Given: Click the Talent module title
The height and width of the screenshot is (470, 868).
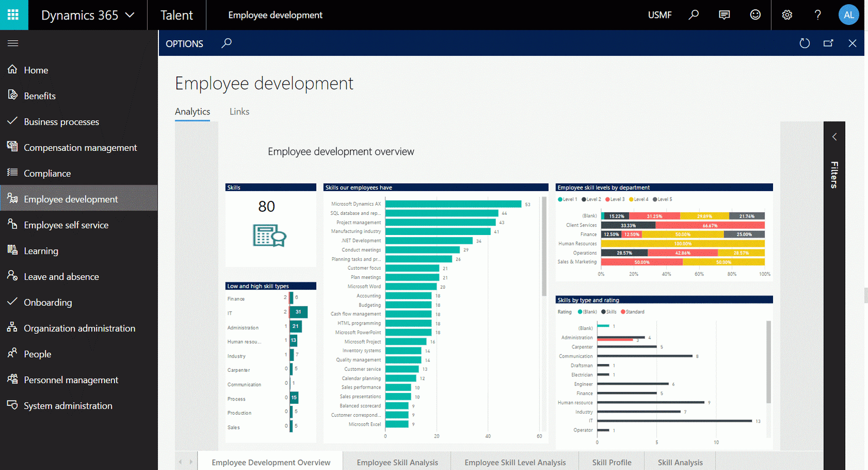Looking at the screenshot, I should (x=176, y=15).
